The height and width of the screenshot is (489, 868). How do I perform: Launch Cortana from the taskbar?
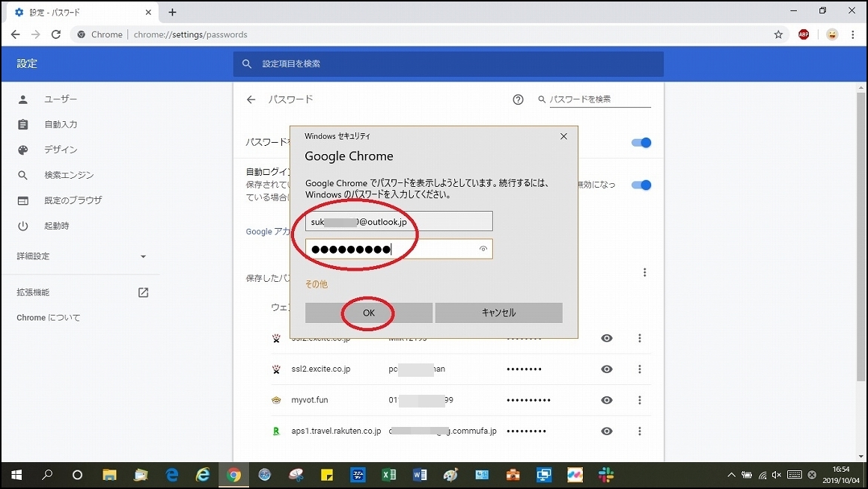[x=78, y=475]
